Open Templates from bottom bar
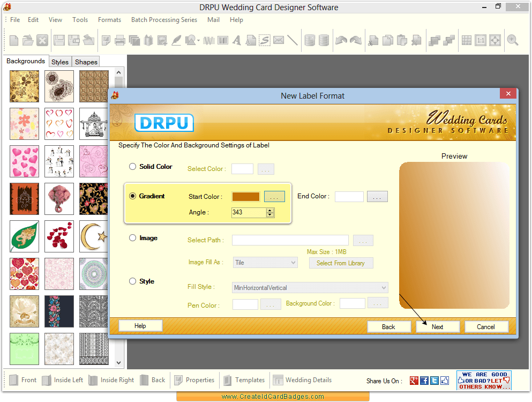The image size is (532, 402). 244,380
